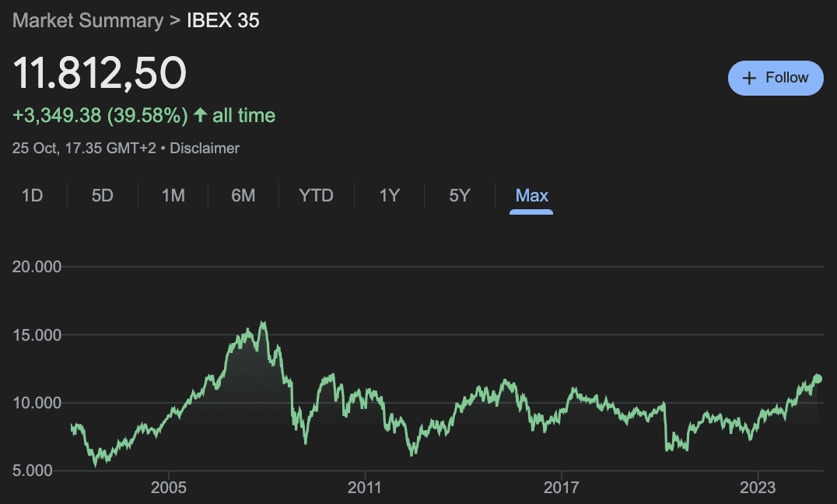Click the current price 11.812,50
Image resolution: width=837 pixels, height=504 pixels.
(x=100, y=72)
